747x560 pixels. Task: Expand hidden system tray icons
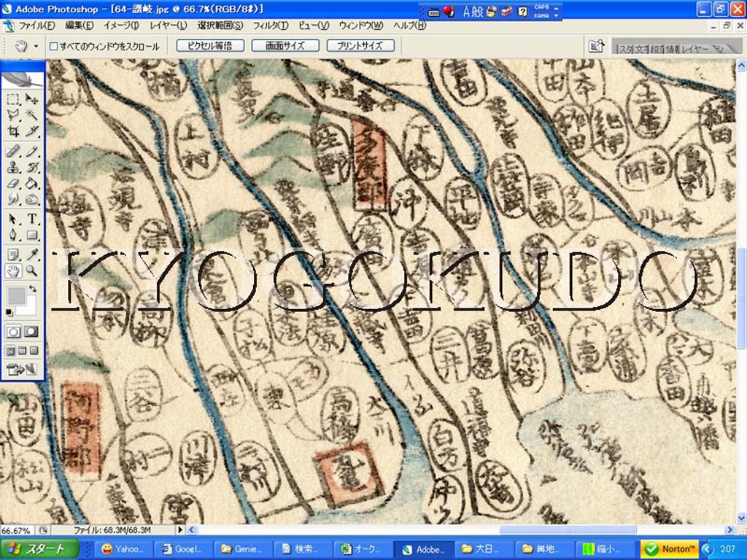pyautogui.click(x=706, y=549)
